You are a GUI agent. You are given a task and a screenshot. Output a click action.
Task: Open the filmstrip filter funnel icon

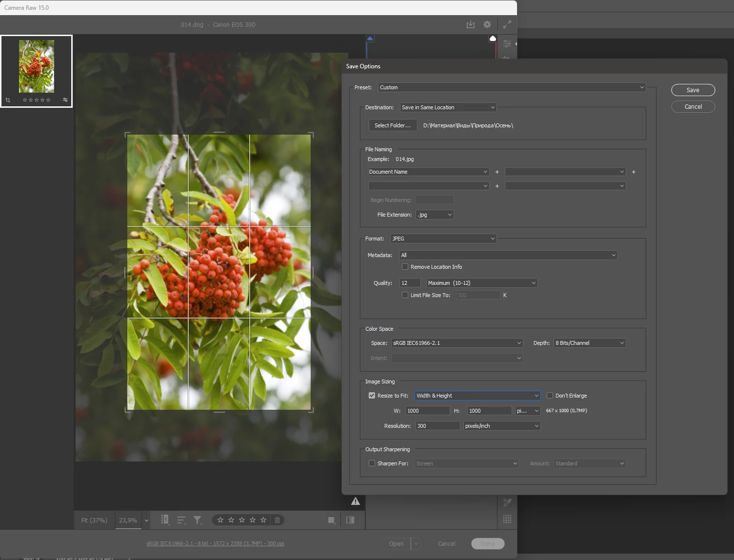(x=198, y=520)
